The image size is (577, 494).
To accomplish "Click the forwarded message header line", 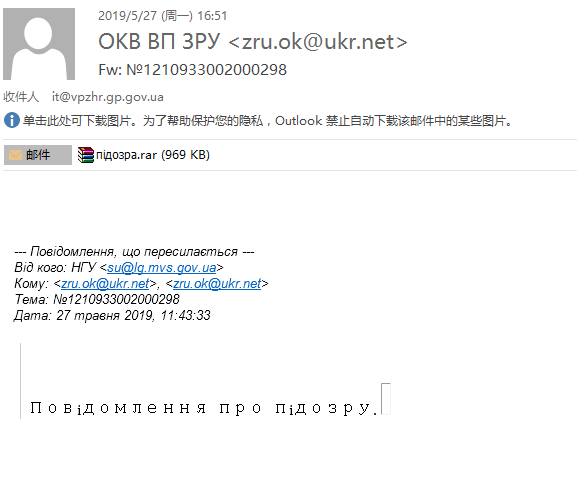I will tap(134, 252).
